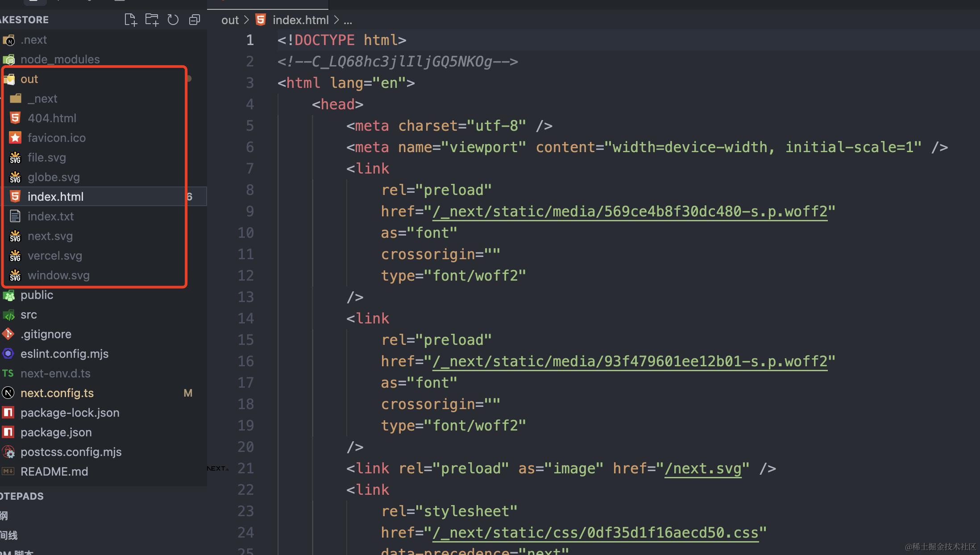Click the HTML5 icon in breadcrumb bar
The height and width of the screenshot is (555, 980).
coord(261,20)
